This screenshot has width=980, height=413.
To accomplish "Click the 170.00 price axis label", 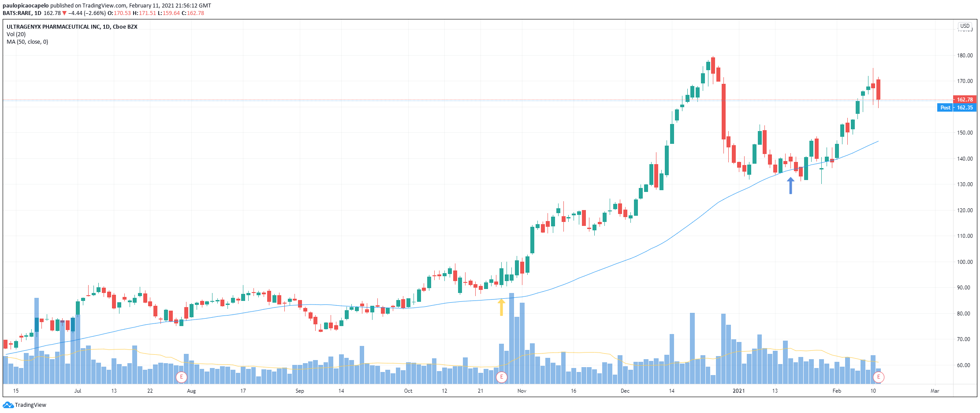I will click(965, 81).
